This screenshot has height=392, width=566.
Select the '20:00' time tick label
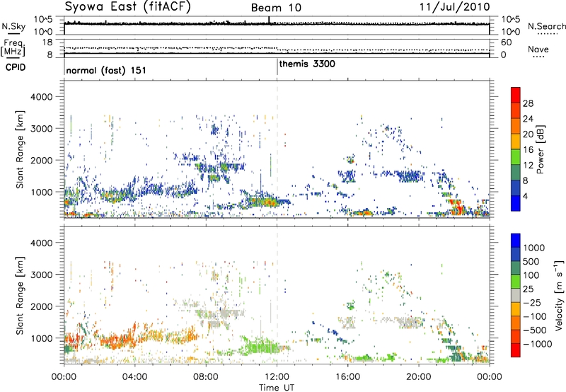coord(418,377)
